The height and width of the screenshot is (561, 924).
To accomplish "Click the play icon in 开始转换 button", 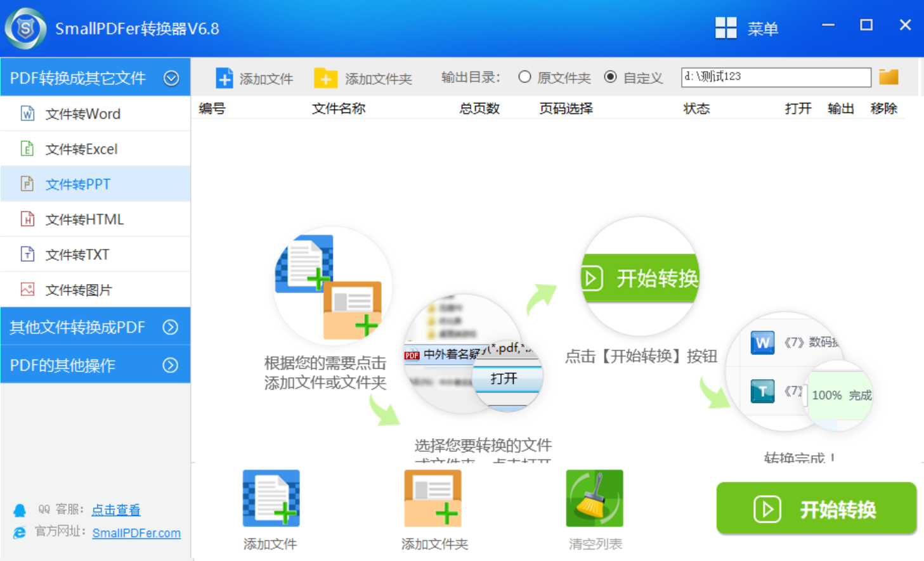I will tap(767, 509).
